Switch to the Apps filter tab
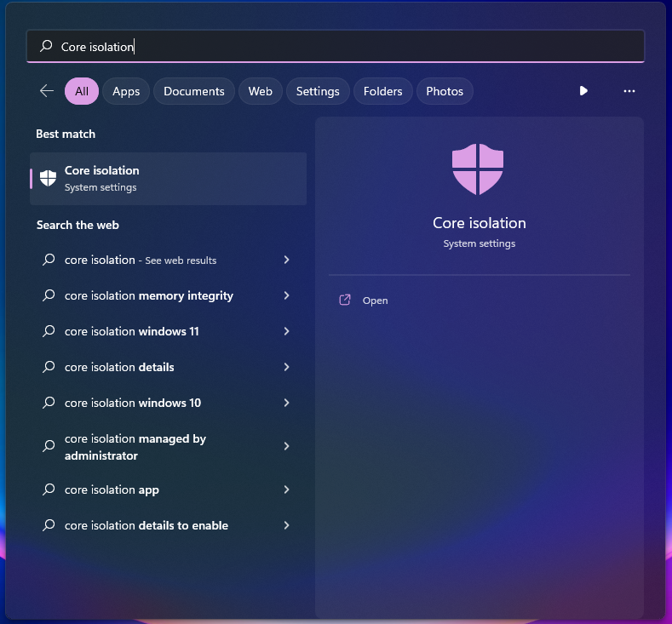The height and width of the screenshot is (624, 672). coord(126,91)
